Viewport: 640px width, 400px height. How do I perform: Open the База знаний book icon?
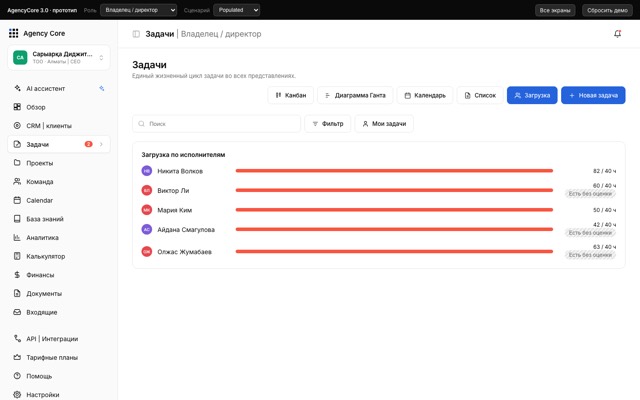(x=17, y=219)
